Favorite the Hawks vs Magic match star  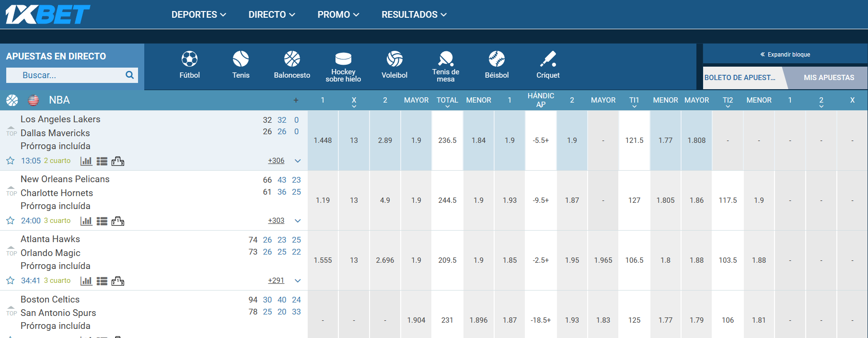10,280
